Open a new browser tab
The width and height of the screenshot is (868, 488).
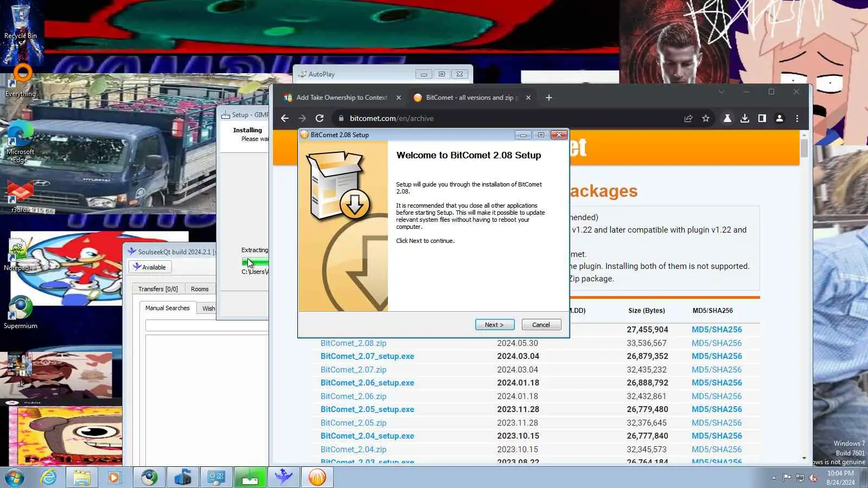[x=549, y=98]
